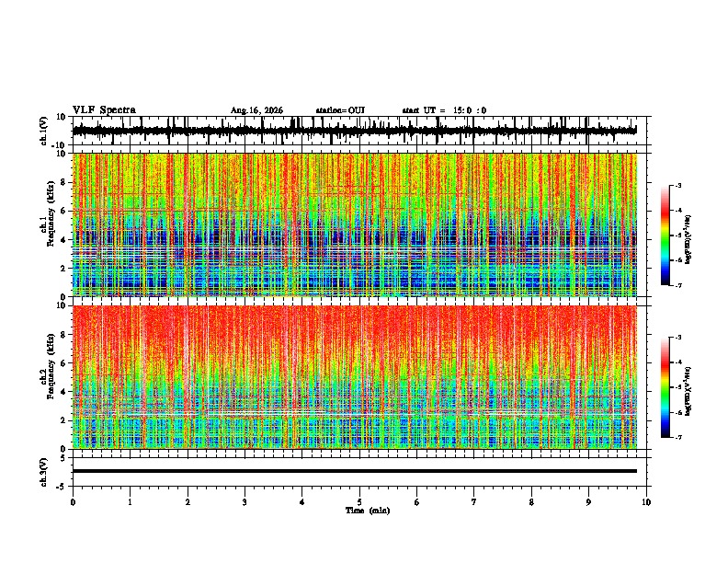Click the time-axis tick label "5"
This screenshot has height=563, width=728.
359,502
